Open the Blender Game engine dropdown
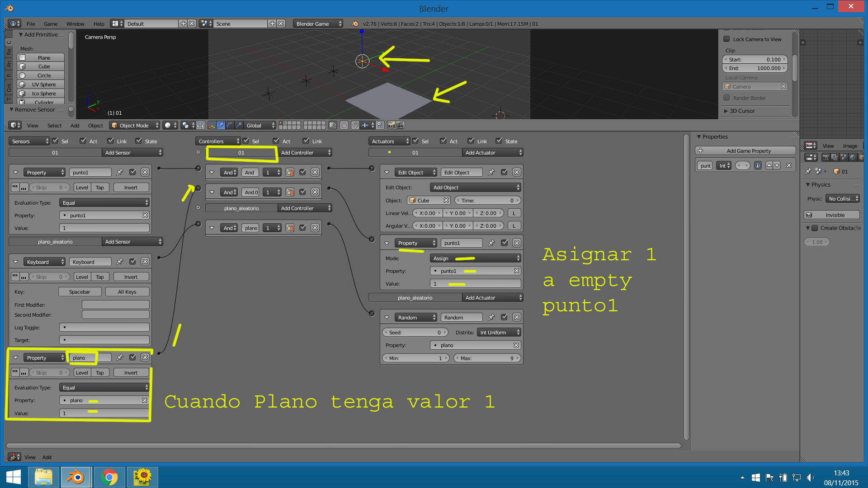Screen dimensions: 868x488 coord(318,23)
